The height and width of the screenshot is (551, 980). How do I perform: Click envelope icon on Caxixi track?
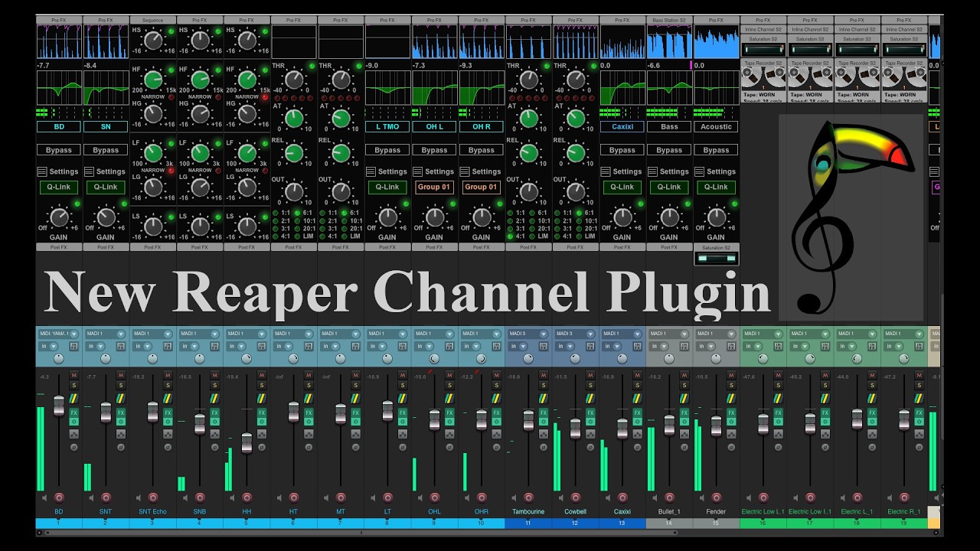637,434
